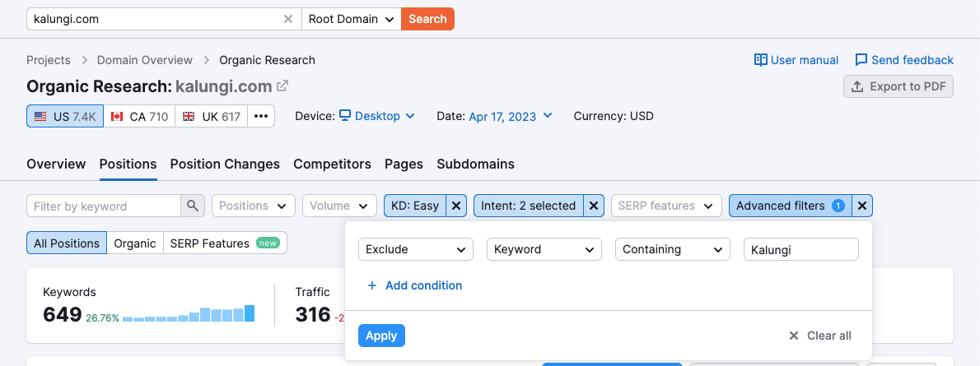Expand the Root Domain dropdown
Image resolution: width=980 pixels, height=366 pixels.
click(352, 19)
